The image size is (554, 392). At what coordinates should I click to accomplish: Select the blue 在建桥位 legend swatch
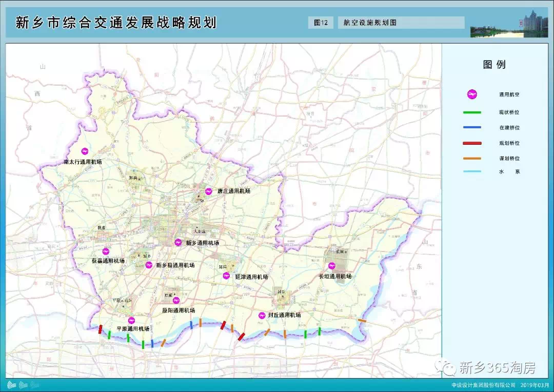point(472,127)
